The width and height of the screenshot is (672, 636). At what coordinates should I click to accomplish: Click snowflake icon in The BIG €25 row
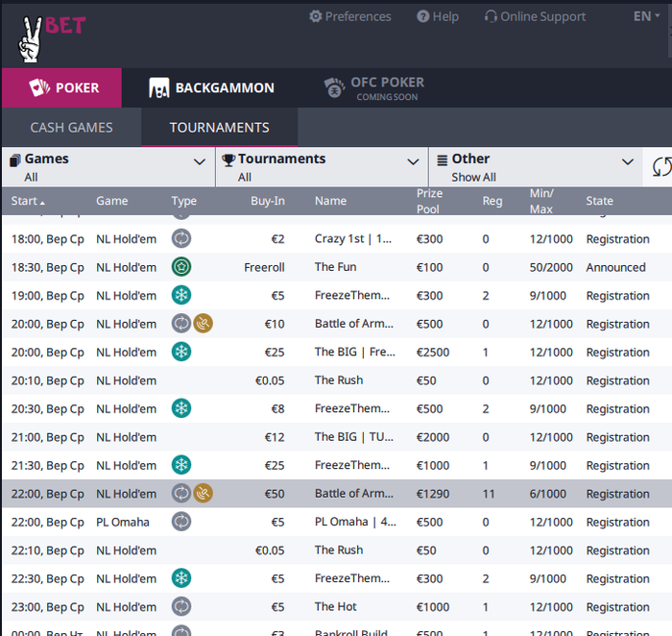tap(181, 352)
